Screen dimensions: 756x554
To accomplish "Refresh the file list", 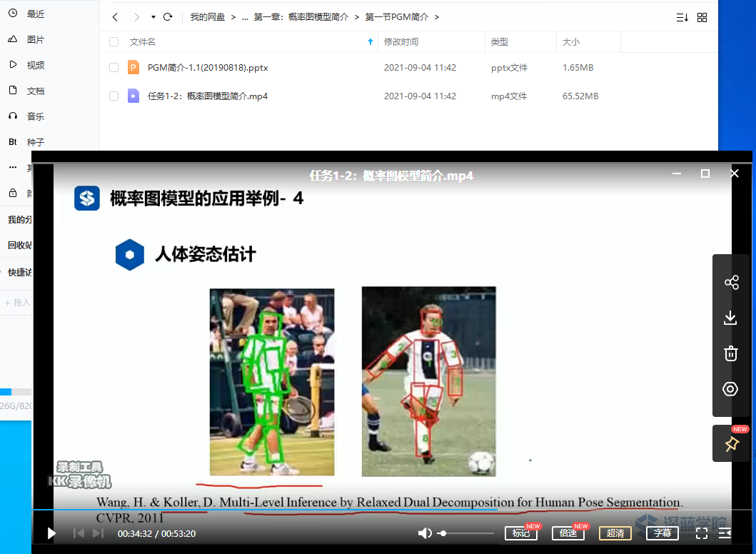I will [168, 17].
